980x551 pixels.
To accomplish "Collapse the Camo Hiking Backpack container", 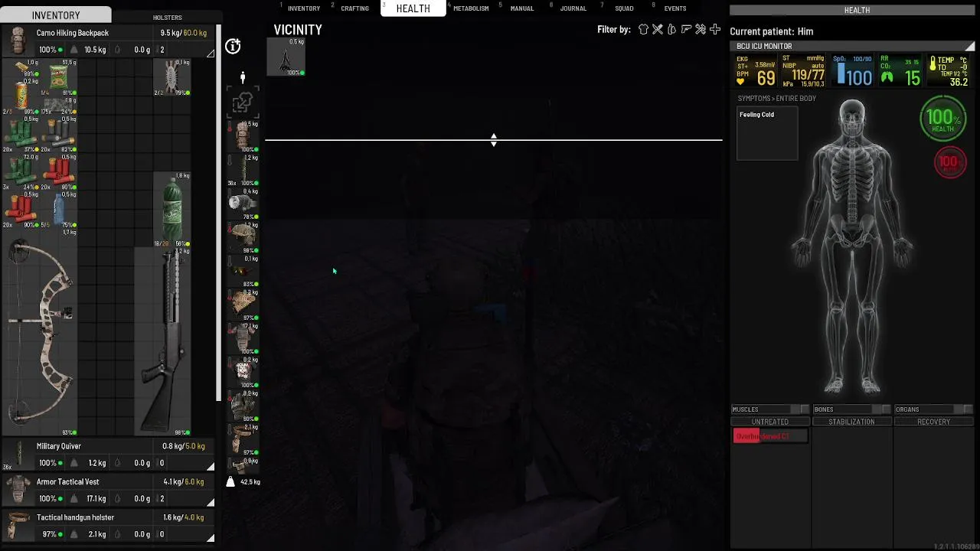I will [x=211, y=53].
